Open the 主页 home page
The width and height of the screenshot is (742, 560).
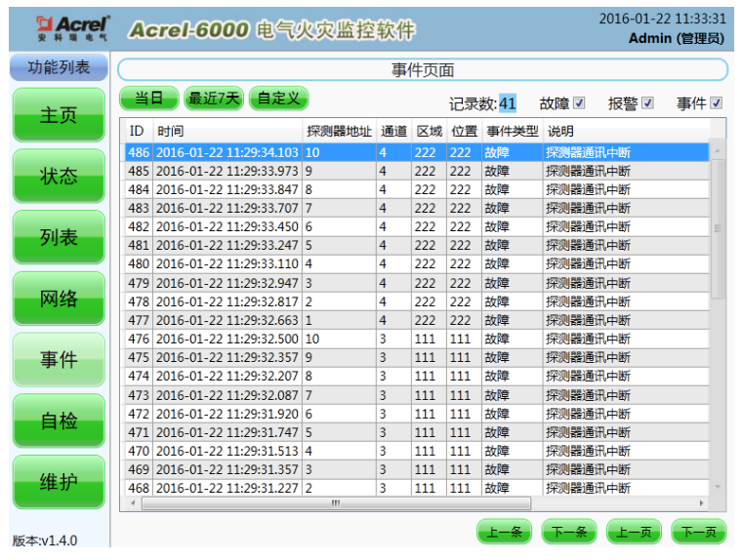[59, 115]
